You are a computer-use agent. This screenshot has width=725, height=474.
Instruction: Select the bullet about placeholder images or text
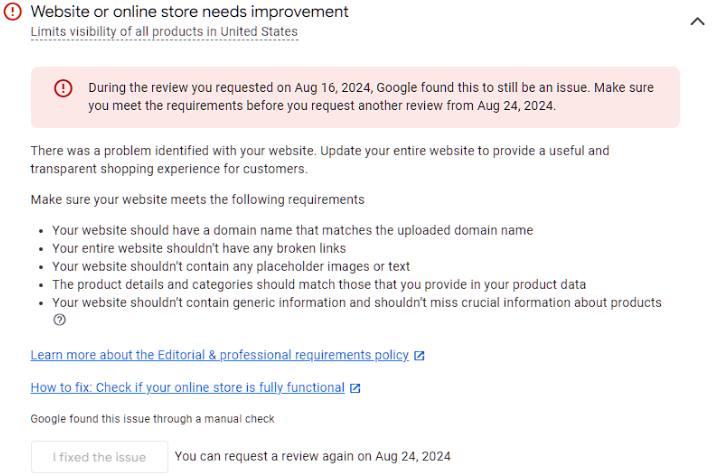(x=231, y=266)
